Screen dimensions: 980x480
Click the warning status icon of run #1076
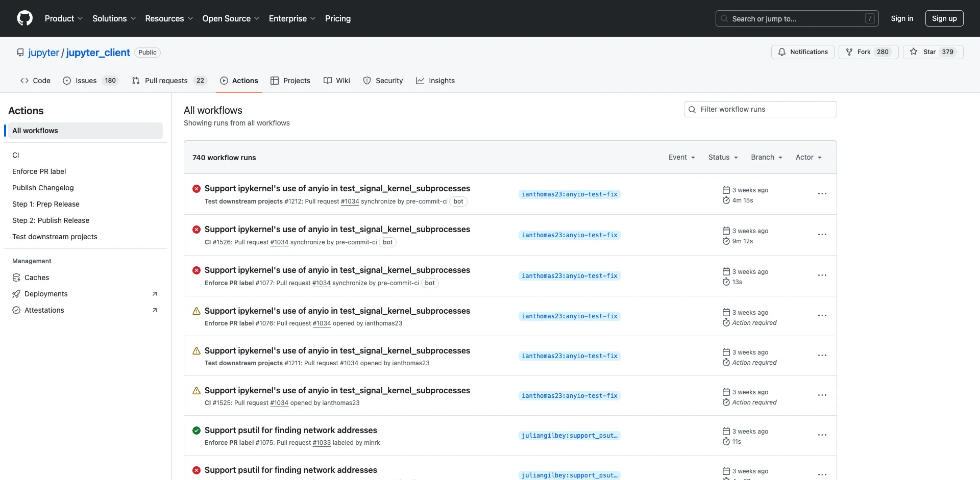coord(197,311)
